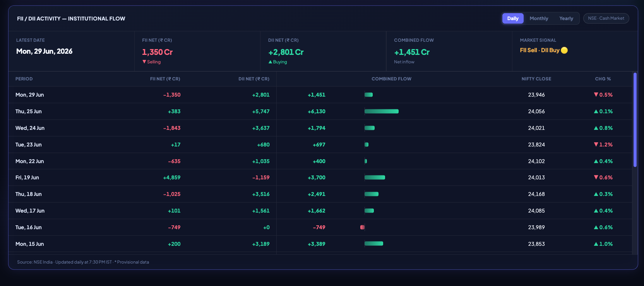Click the FII net value +4,859

tap(172, 177)
